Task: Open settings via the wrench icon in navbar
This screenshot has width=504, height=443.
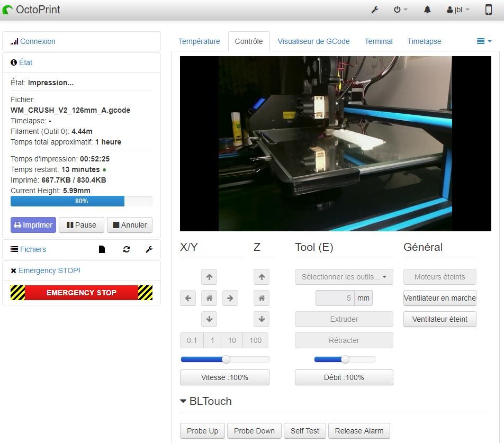Action: click(374, 10)
